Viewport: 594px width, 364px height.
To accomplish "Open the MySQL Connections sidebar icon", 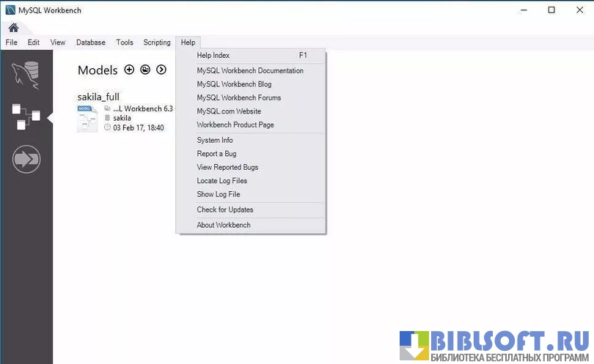I will tap(26, 75).
